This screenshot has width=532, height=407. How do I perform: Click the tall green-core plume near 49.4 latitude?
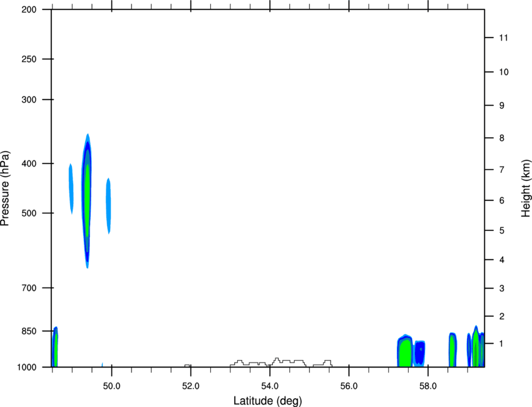[87, 201]
